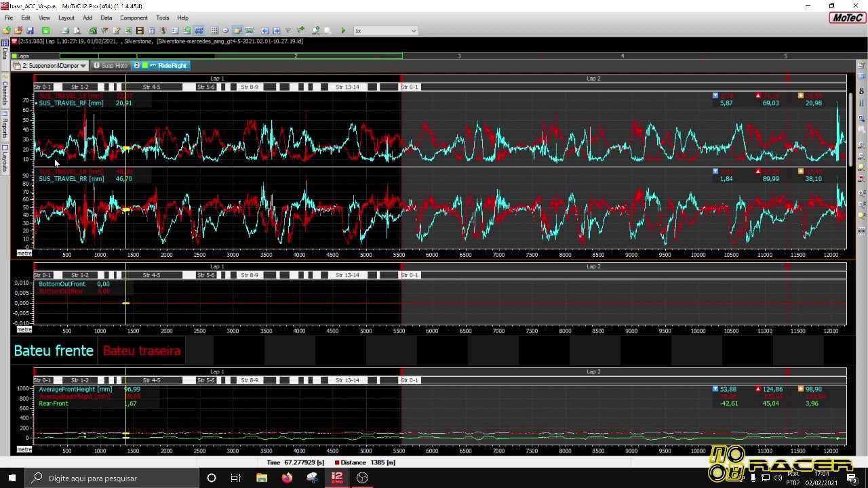The width and height of the screenshot is (868, 488).
Task: Click the magnifier zoom icon in right sidebar
Action: coord(862,119)
